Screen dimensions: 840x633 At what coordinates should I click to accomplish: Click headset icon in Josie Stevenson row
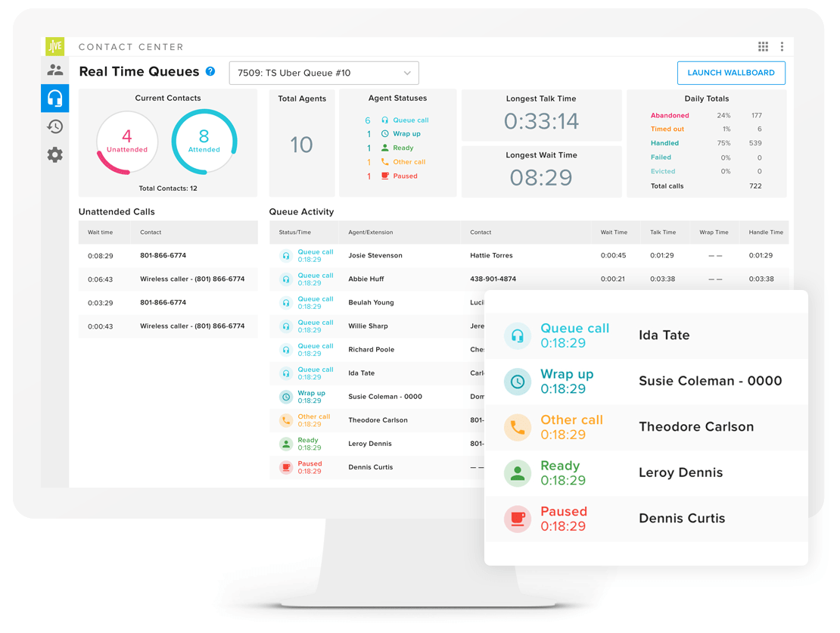(286, 256)
